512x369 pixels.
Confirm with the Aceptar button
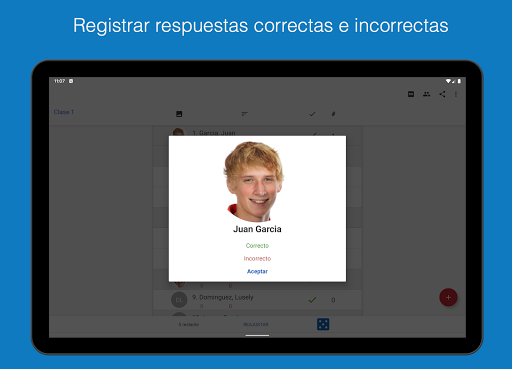point(257,271)
